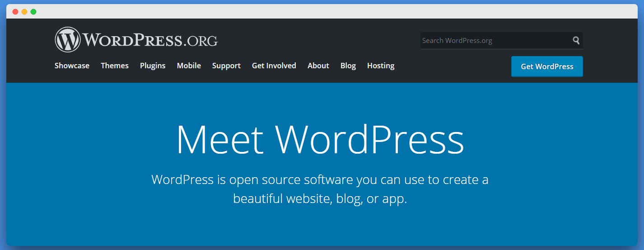
Task: Click the yellow minimize window button
Action: [24, 12]
